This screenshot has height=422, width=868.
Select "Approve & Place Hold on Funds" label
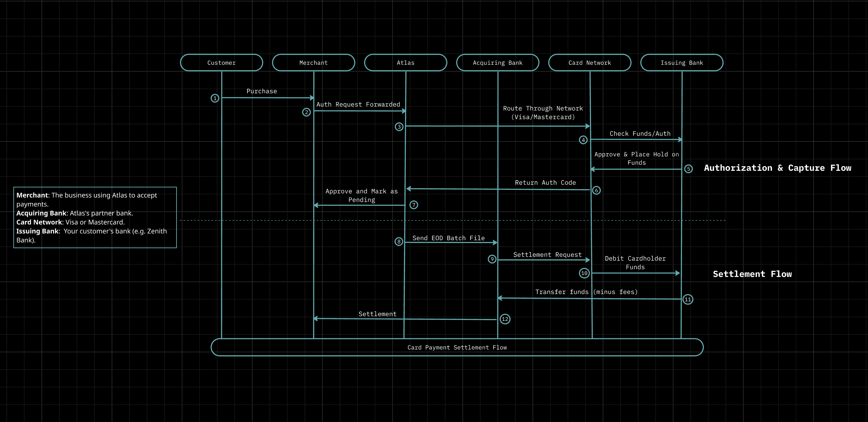click(x=637, y=158)
